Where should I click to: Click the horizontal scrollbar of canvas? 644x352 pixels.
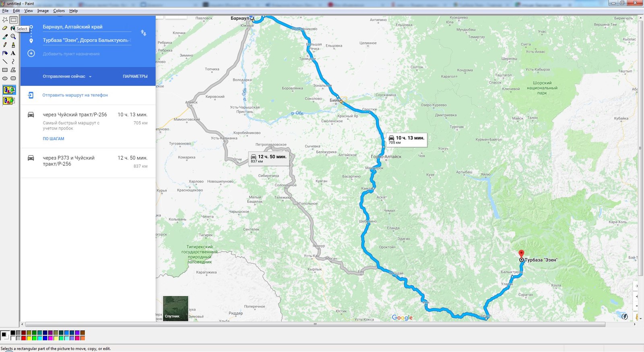pos(315,324)
